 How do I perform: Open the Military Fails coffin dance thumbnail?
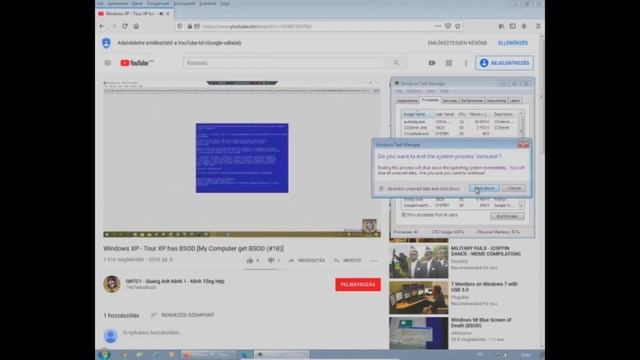418,261
